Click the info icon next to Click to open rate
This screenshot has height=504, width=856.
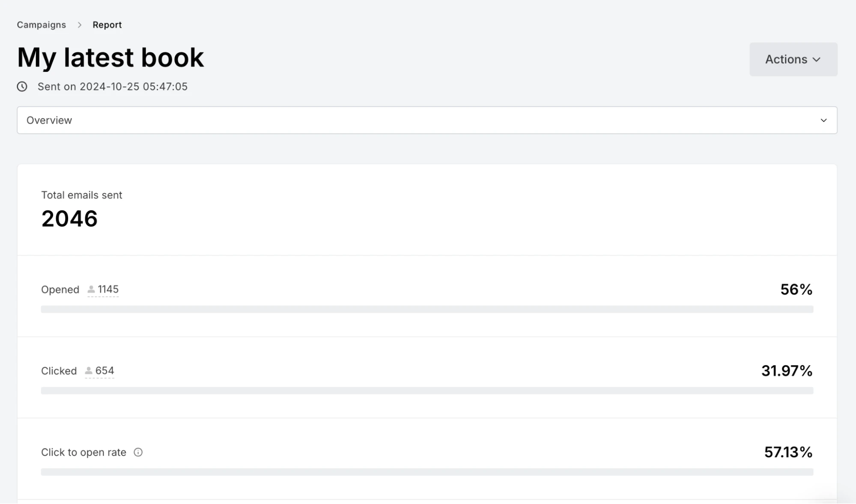138,452
